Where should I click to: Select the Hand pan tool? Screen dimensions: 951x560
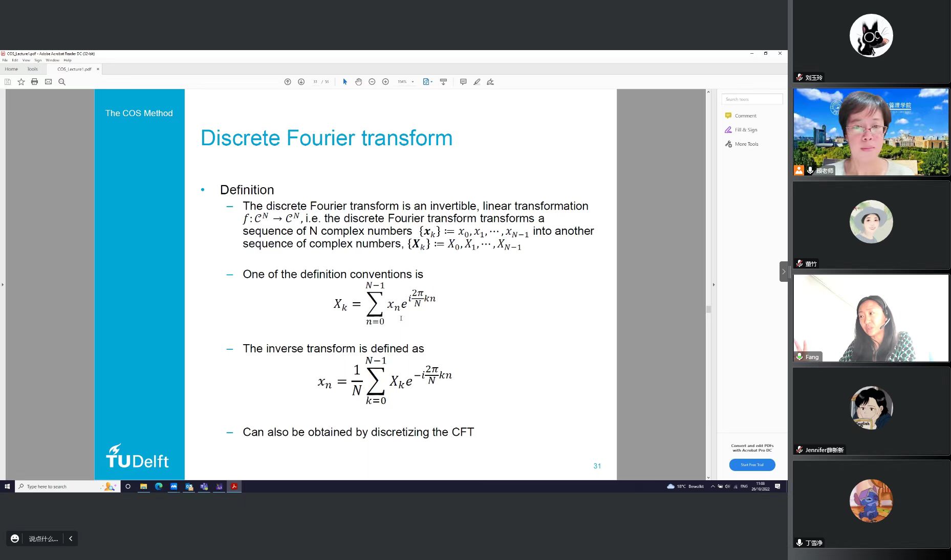click(x=358, y=82)
